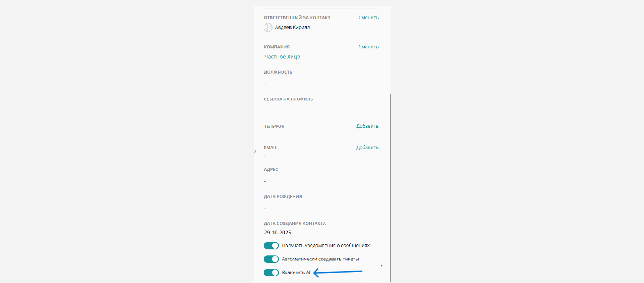The height and width of the screenshot is (283, 644).
Task: Select the responsible person name Авдеев Кирилл
Action: [x=292, y=28]
